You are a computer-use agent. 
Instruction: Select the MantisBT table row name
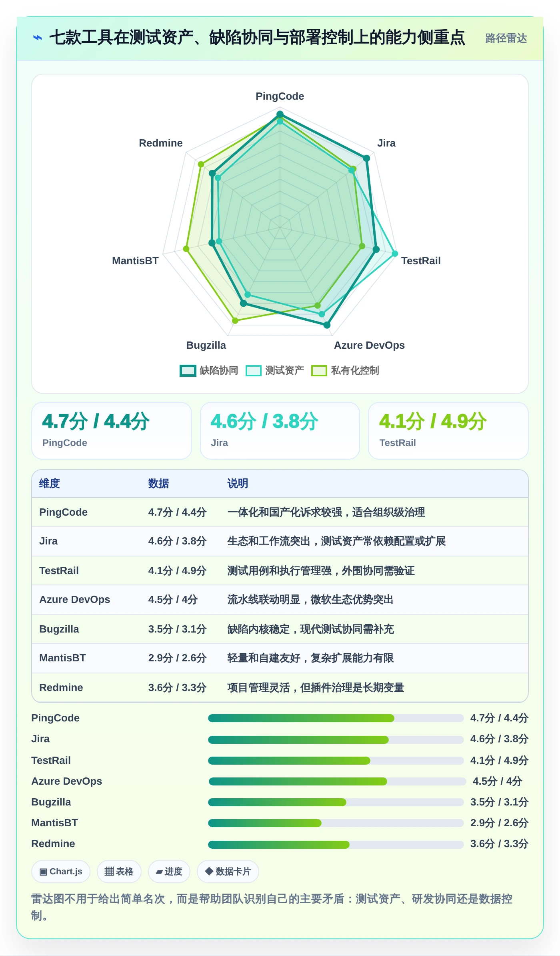(x=62, y=658)
